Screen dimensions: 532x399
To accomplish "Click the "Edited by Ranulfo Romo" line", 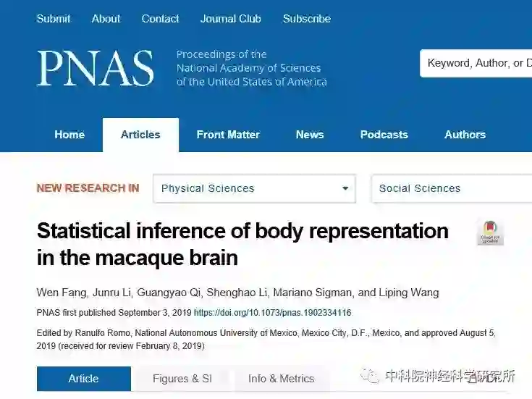I will (x=266, y=339).
